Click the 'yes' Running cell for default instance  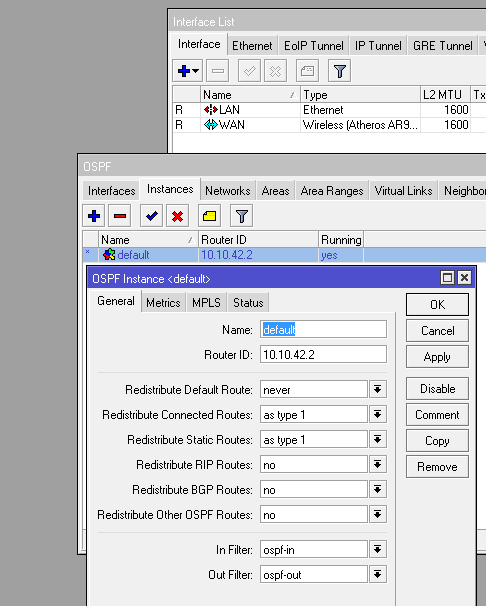coord(341,255)
